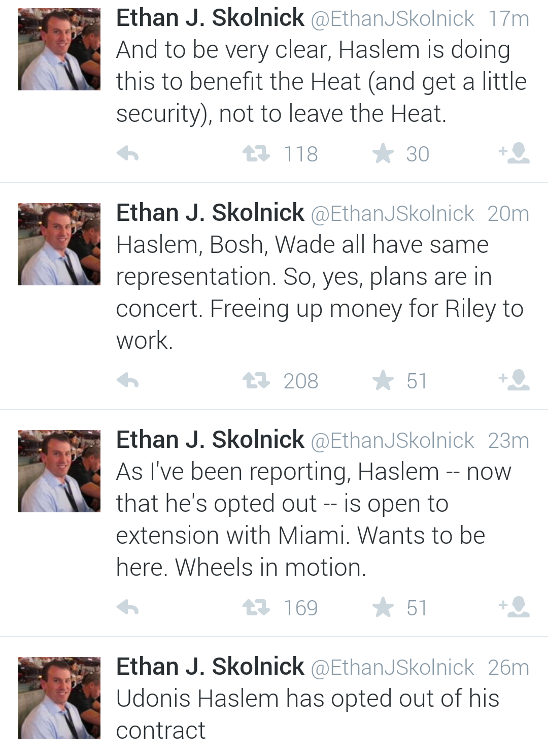Favorite the 20m tweet about Riley
The image size is (548, 756).
(x=383, y=380)
